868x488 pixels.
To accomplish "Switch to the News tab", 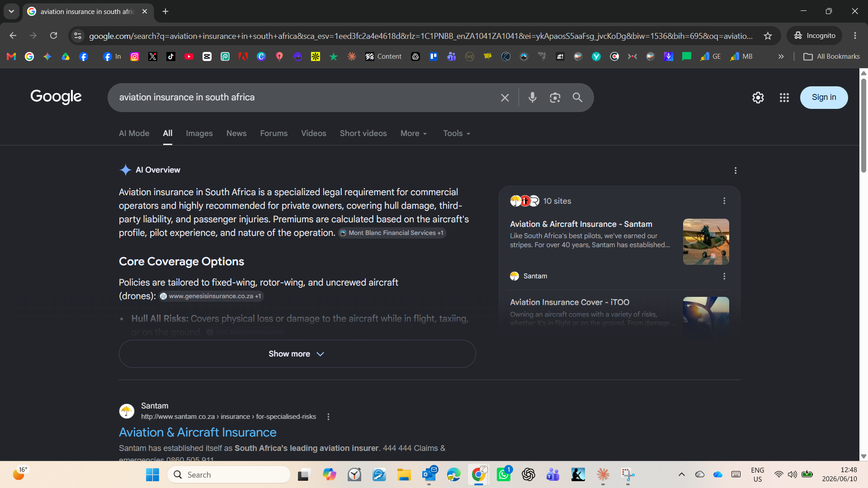I will (236, 133).
